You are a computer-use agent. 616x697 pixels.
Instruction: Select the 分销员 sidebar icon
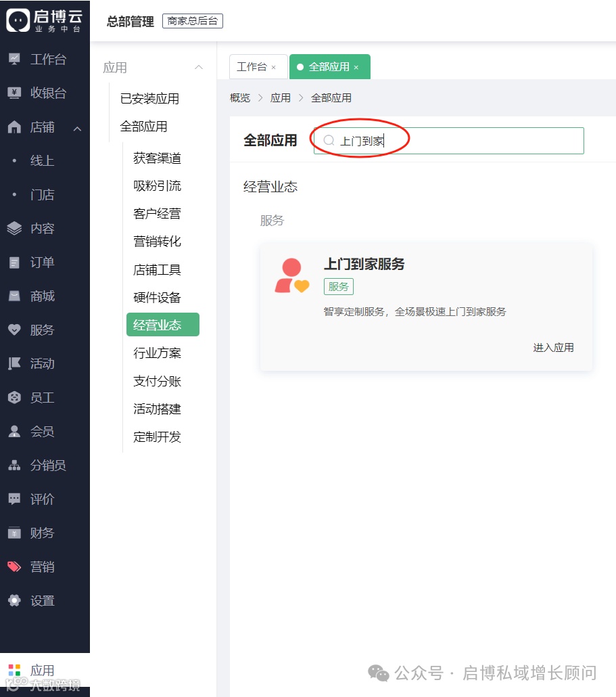point(15,465)
